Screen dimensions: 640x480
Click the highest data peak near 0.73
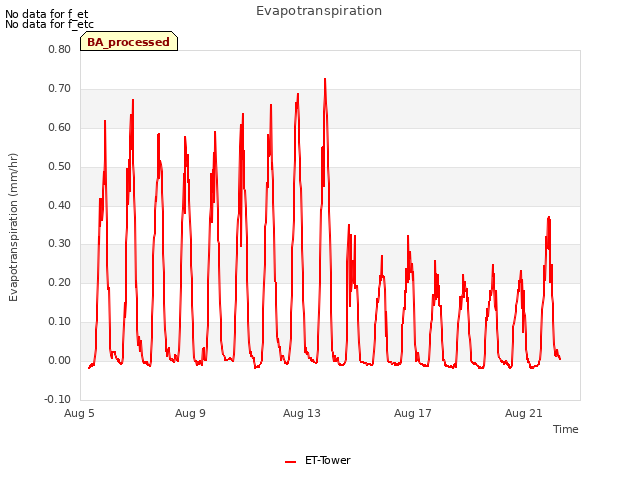[325, 79]
